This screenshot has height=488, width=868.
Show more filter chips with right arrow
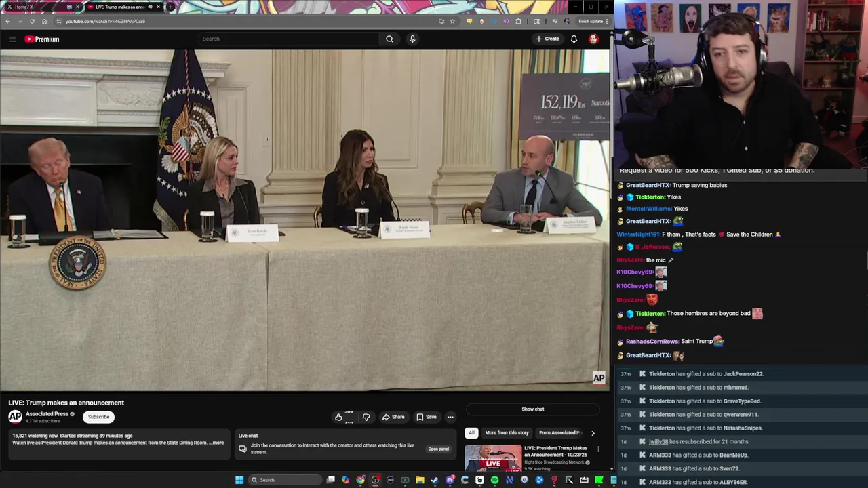pyautogui.click(x=593, y=432)
